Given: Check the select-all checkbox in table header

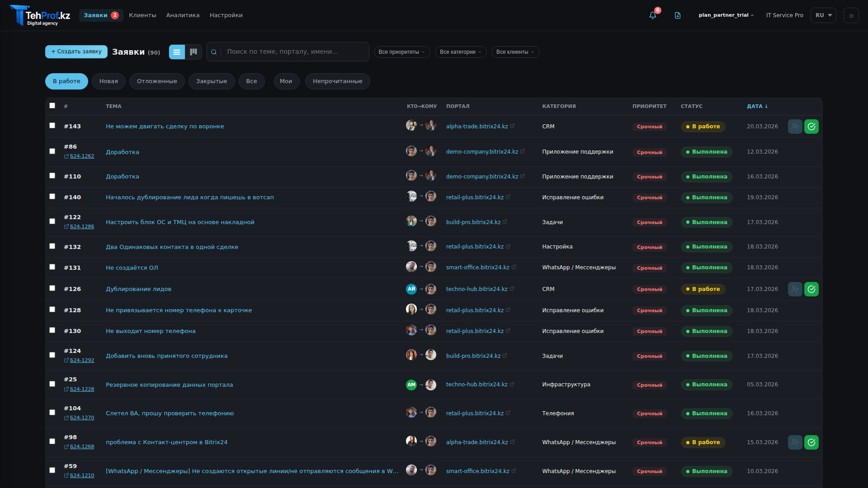Looking at the screenshot, I should [52, 106].
